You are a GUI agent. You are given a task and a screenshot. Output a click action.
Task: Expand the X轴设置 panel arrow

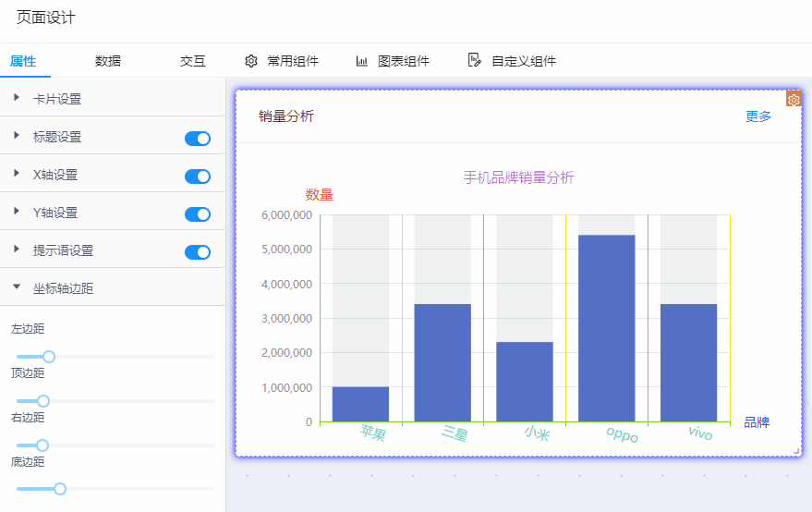click(17, 173)
